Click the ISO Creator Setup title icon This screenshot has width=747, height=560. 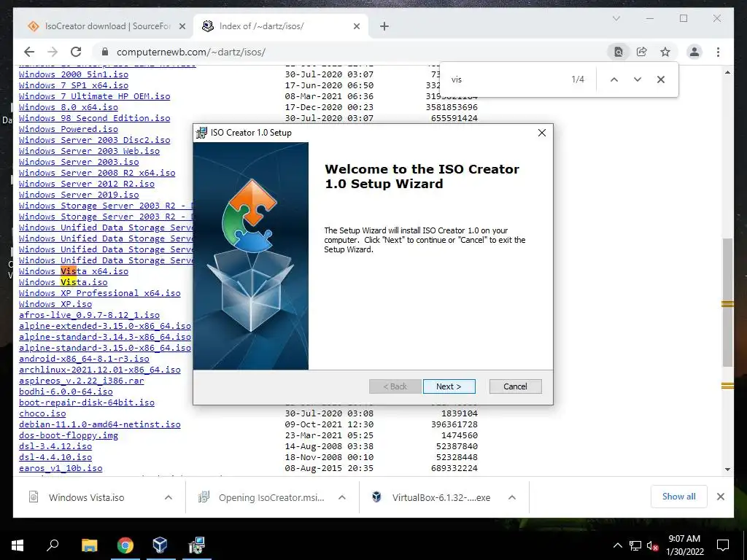coord(202,133)
